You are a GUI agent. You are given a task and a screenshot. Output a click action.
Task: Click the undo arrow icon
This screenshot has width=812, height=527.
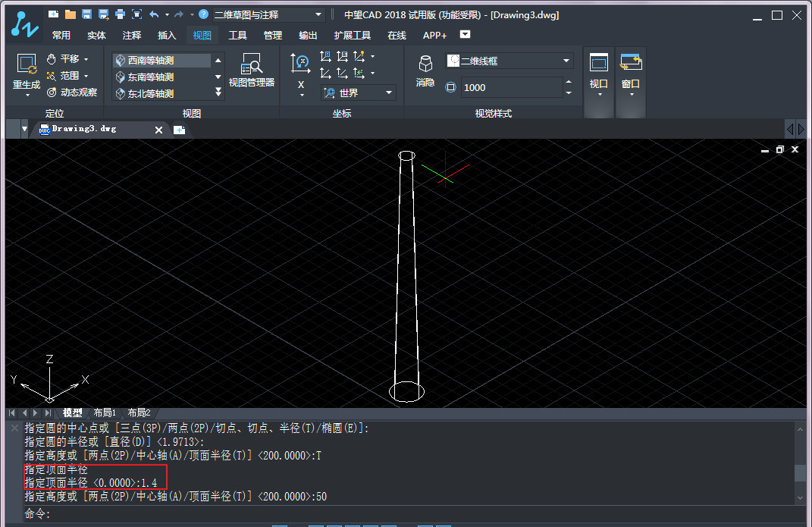(155, 14)
